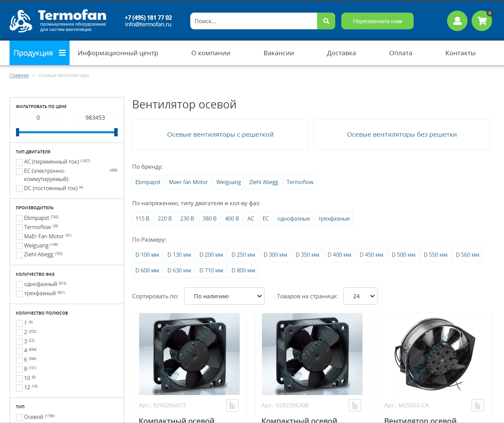The image size is (504, 423).
Task: Click the Termofan logo
Action: click(x=58, y=21)
